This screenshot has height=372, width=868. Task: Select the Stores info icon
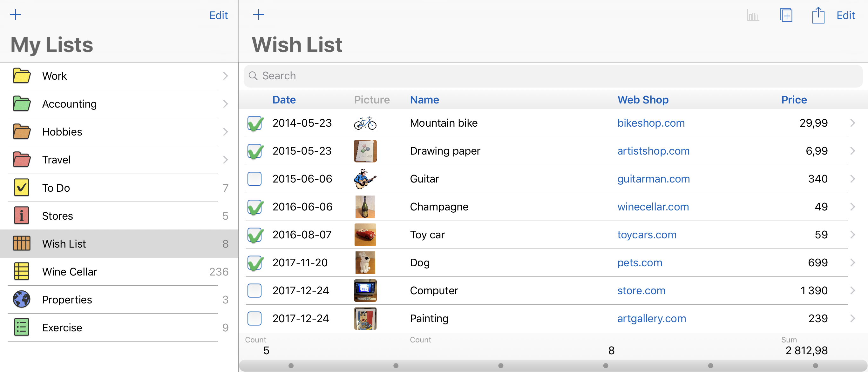(22, 216)
